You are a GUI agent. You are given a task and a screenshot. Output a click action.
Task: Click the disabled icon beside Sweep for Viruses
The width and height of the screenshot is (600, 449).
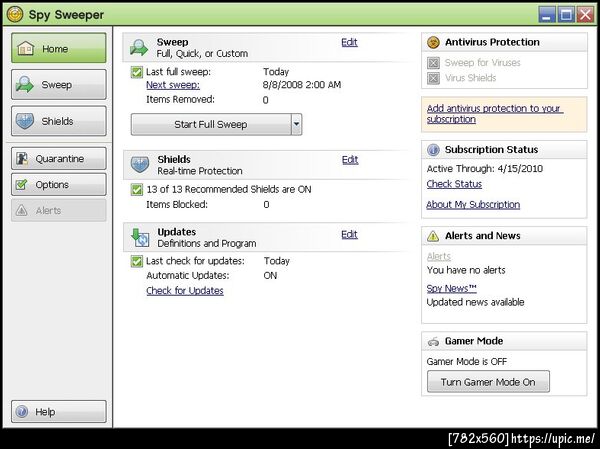(x=433, y=63)
